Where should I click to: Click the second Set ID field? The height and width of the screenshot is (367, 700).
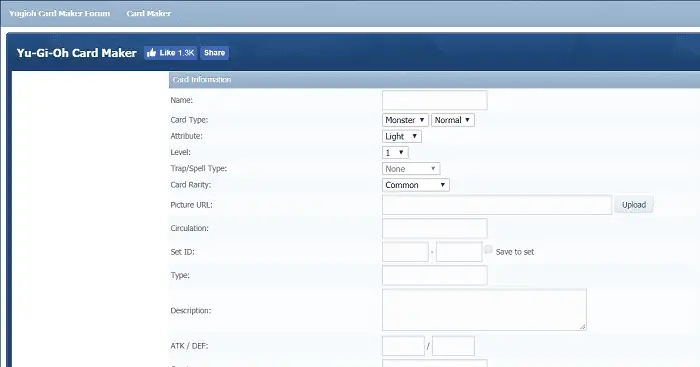click(459, 252)
